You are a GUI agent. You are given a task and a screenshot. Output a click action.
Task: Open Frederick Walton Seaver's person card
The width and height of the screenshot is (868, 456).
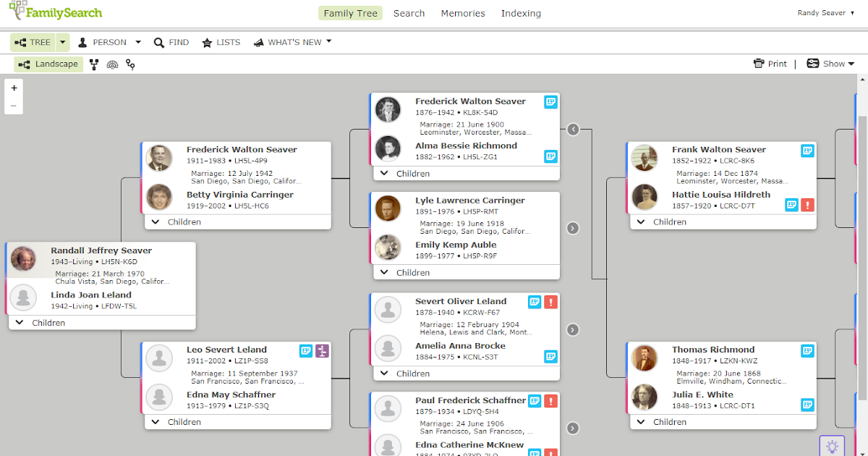(471, 101)
